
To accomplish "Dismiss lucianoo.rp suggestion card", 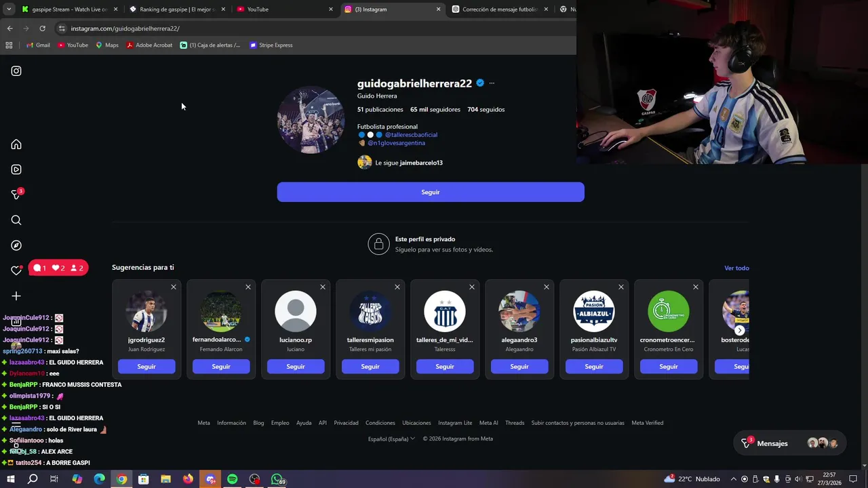I will click(x=323, y=287).
